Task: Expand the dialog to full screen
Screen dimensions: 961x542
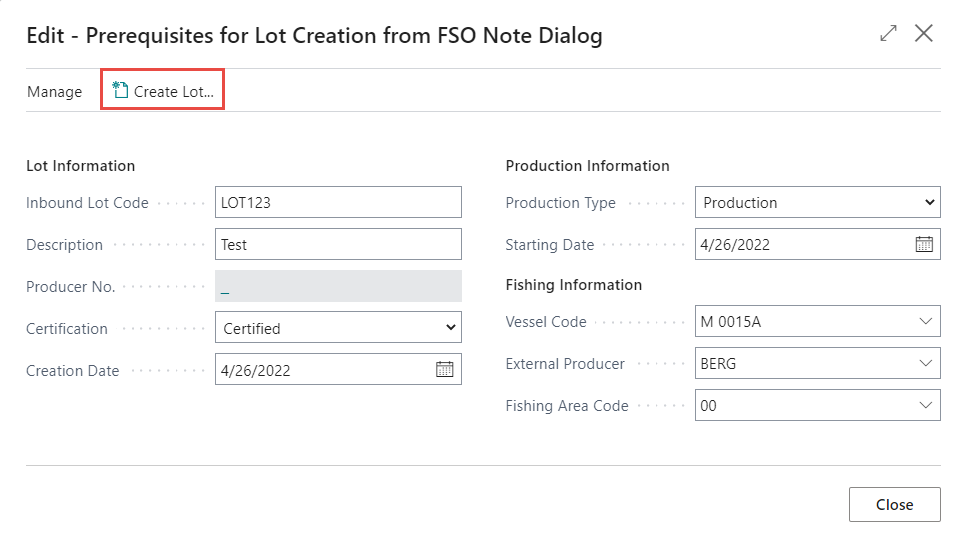Action: (x=888, y=34)
